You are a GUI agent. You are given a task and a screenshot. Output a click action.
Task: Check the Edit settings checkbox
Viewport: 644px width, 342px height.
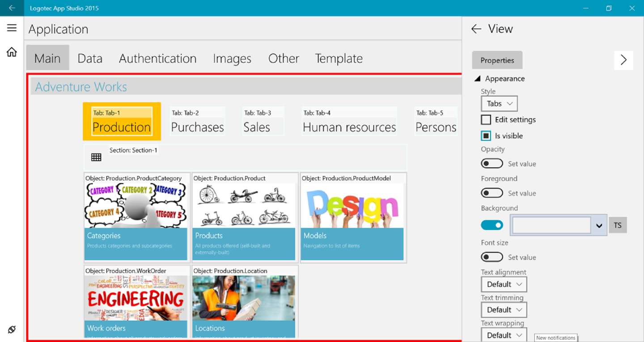point(486,120)
